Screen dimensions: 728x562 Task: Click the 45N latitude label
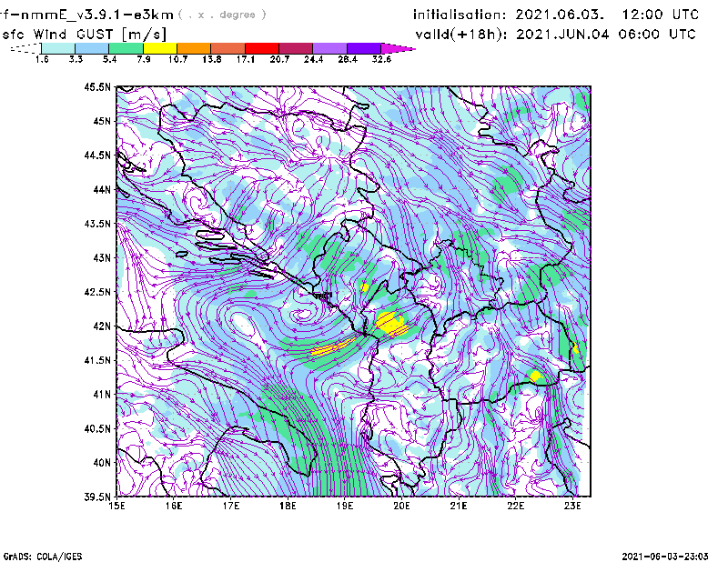coord(102,121)
